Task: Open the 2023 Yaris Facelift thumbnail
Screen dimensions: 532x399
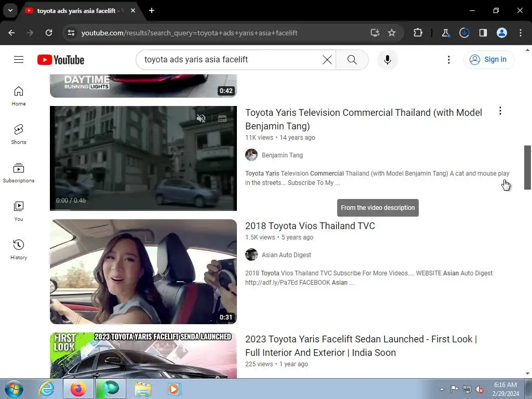Action: (x=143, y=355)
